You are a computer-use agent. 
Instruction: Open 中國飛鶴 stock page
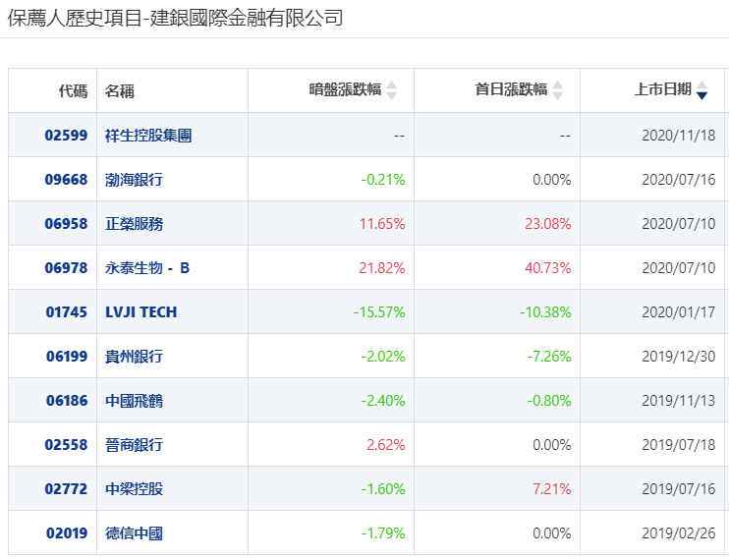pos(134,401)
